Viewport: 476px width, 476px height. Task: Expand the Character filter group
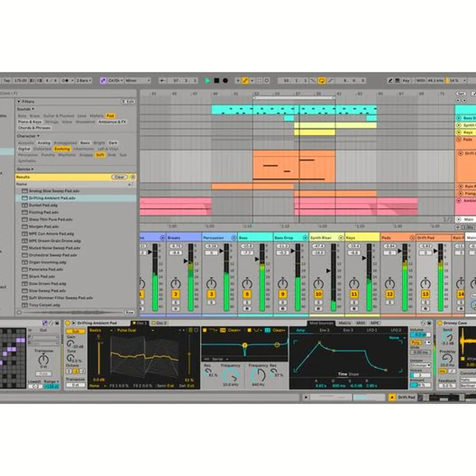[x=28, y=136]
